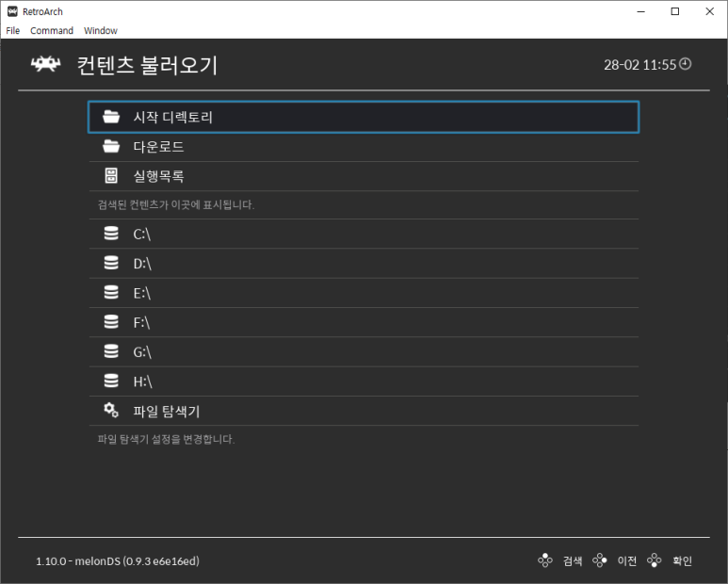The image size is (728, 584).
Task: Click the 파일 탐색기 설정을 변경합니다 description
Action: [x=166, y=439]
